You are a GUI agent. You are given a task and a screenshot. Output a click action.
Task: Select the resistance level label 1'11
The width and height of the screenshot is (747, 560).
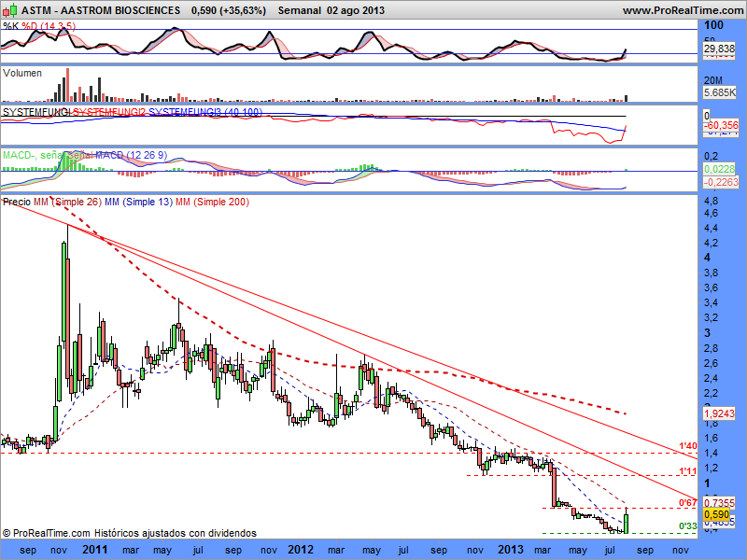coord(688,471)
